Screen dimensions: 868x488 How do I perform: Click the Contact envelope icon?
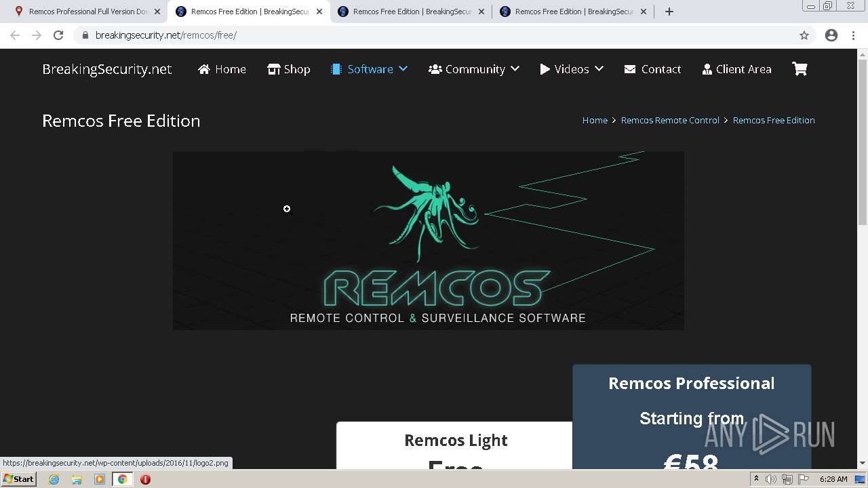coord(630,69)
